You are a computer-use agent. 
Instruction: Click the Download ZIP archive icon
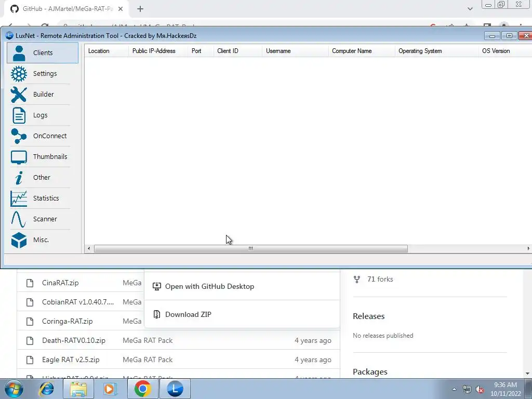point(157,314)
